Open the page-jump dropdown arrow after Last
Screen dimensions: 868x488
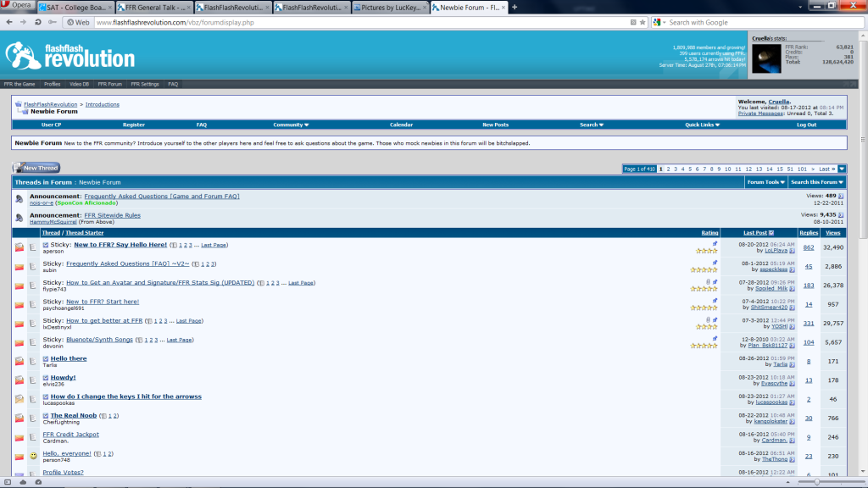(x=842, y=169)
